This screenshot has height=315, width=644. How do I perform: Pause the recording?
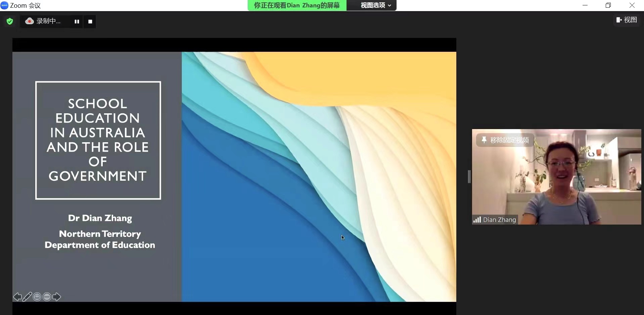tap(77, 22)
